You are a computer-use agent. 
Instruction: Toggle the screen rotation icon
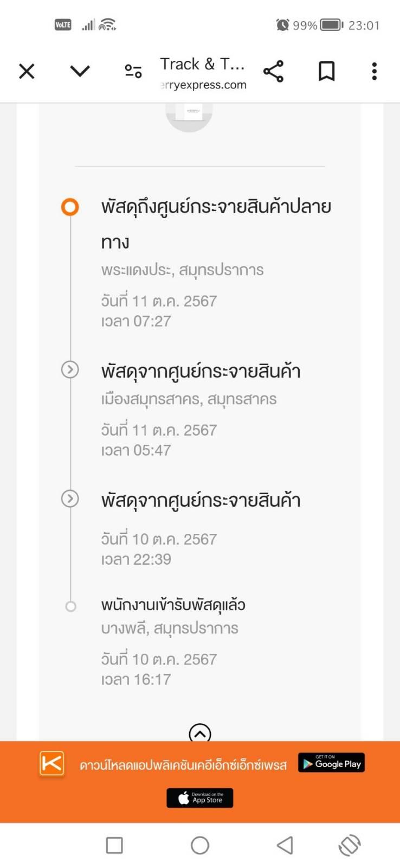(x=350, y=845)
